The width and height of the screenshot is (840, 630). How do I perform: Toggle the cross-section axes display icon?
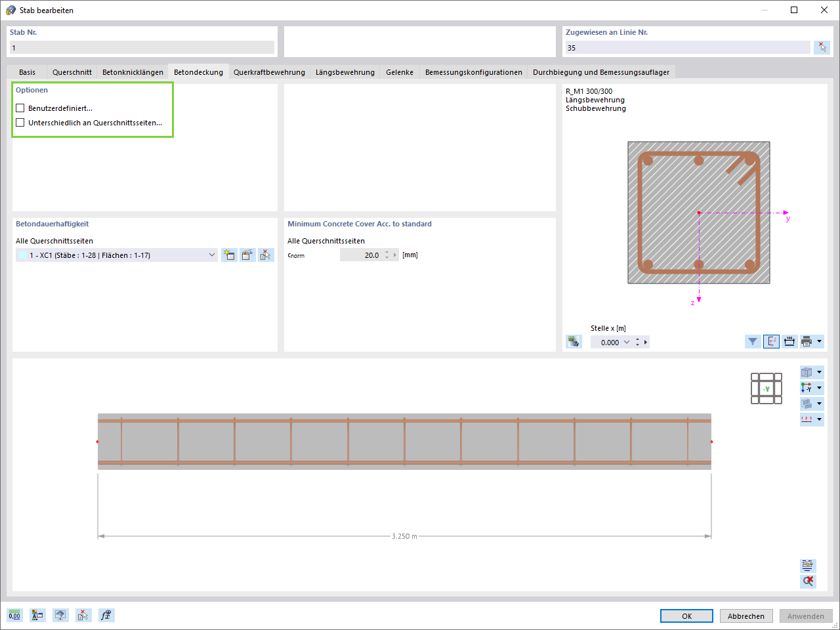(771, 342)
